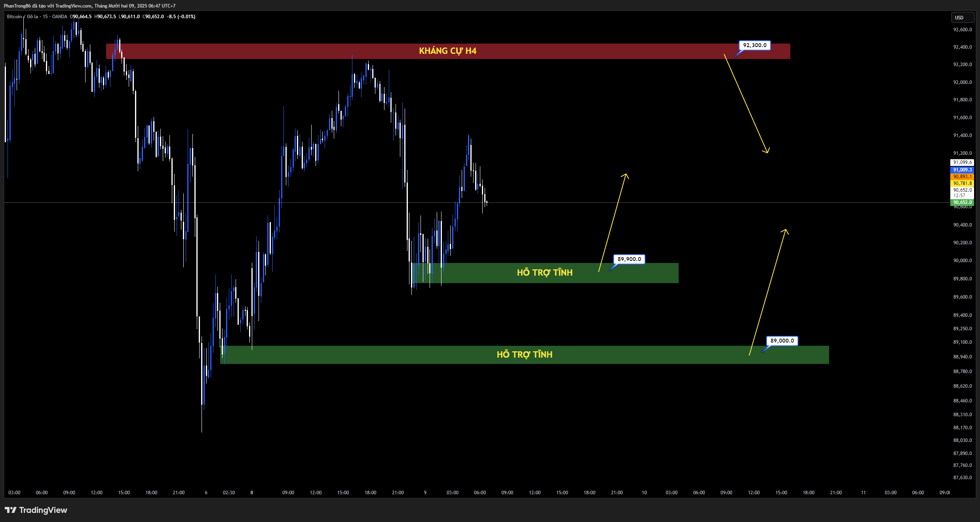Click the yellow 90,781.8 price tag
The image size is (980, 522).
(962, 183)
